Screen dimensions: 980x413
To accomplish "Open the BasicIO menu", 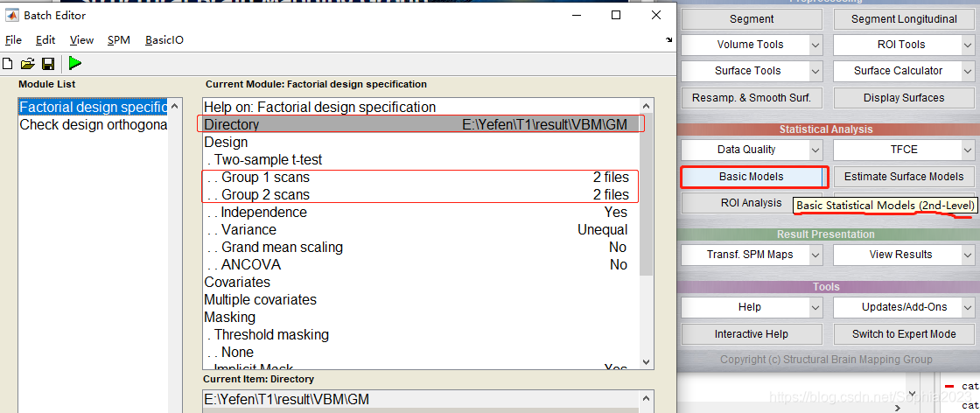I will tap(164, 40).
